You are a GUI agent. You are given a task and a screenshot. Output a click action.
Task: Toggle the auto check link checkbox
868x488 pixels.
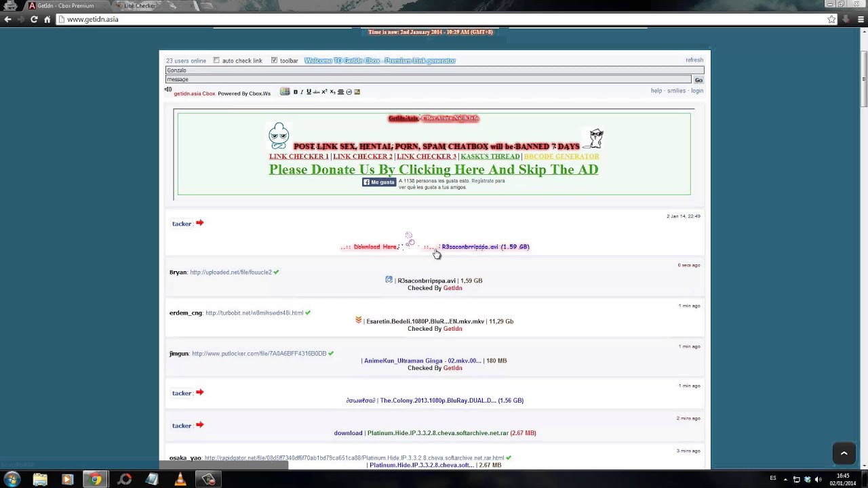[x=216, y=60]
